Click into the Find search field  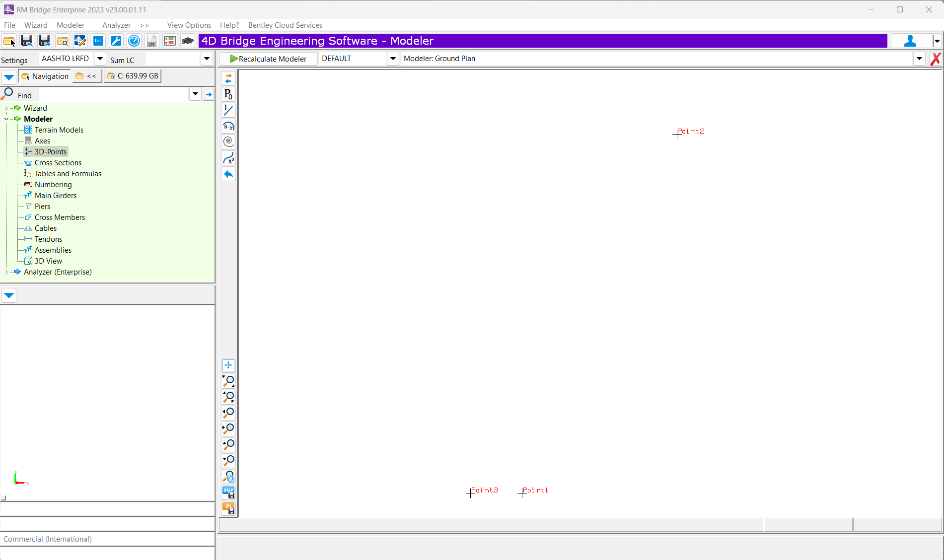(x=114, y=94)
